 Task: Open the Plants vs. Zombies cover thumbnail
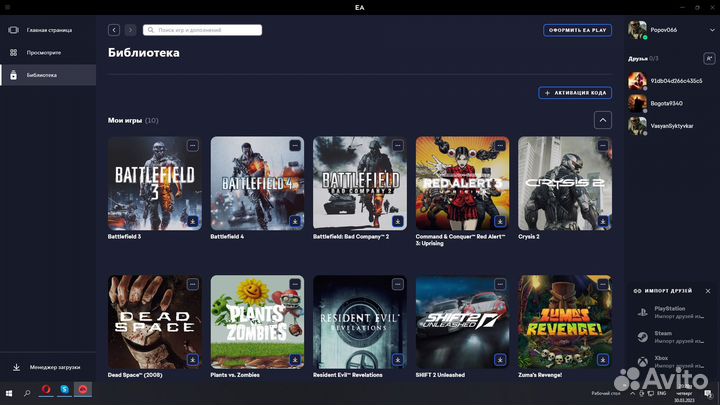pos(257,322)
